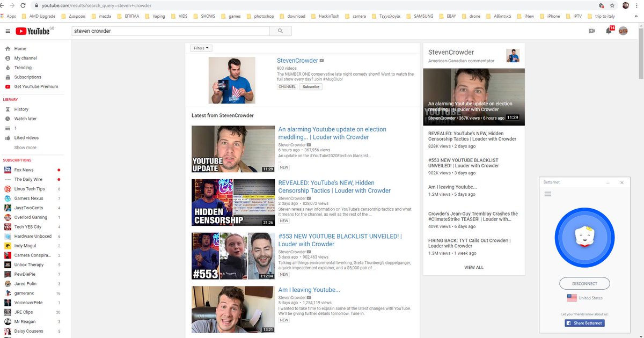Open the account avatar menu
Screen dimensions: 644x338
pos(623,31)
